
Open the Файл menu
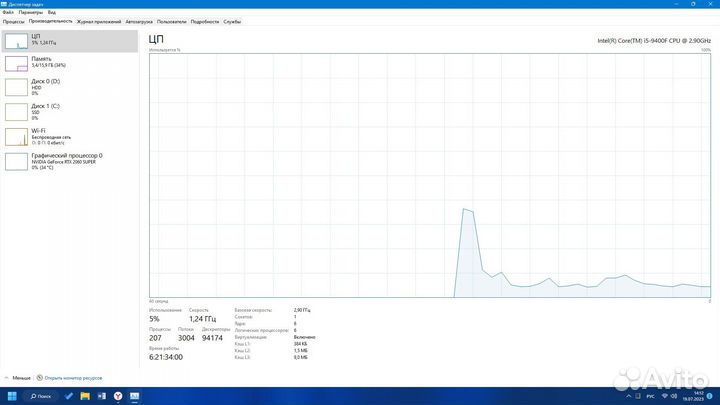[x=8, y=12]
